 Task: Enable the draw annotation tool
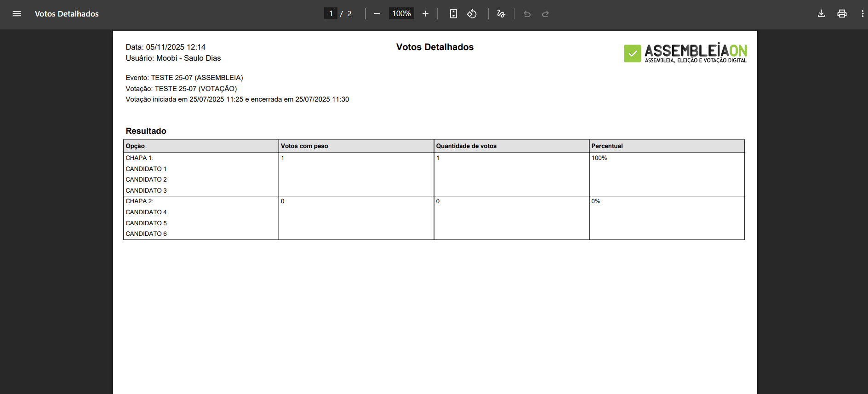tap(501, 14)
